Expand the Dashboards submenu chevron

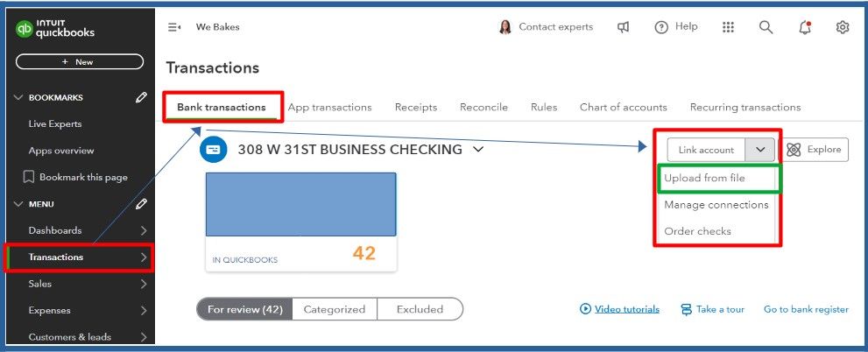144,230
